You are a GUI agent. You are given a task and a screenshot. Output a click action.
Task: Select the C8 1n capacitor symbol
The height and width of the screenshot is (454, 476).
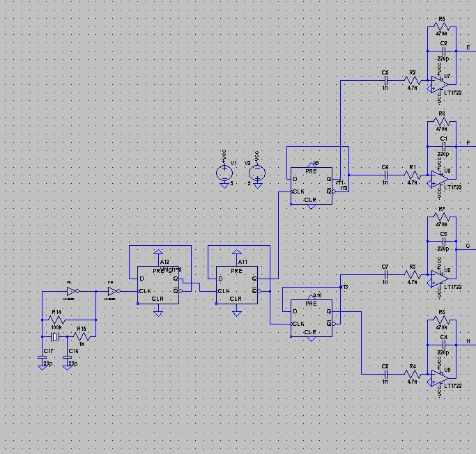tap(385, 374)
